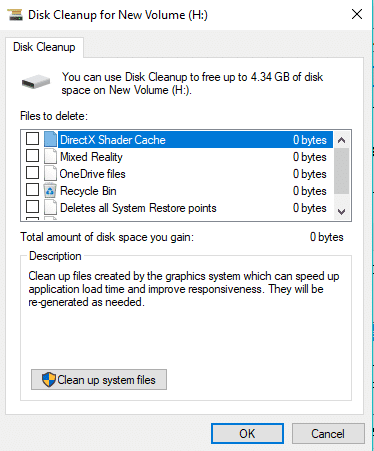Click the total disk space gain value
Screen dimensions: 374x451
326,237
